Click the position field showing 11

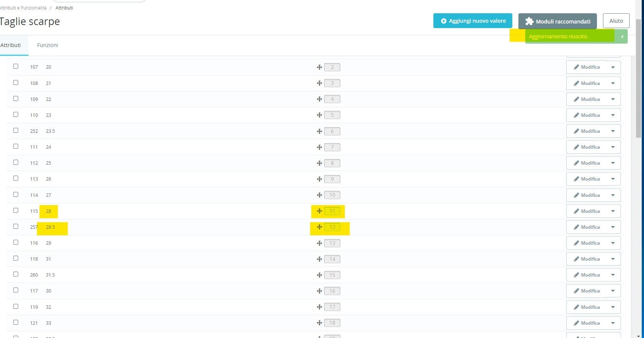[332, 211]
